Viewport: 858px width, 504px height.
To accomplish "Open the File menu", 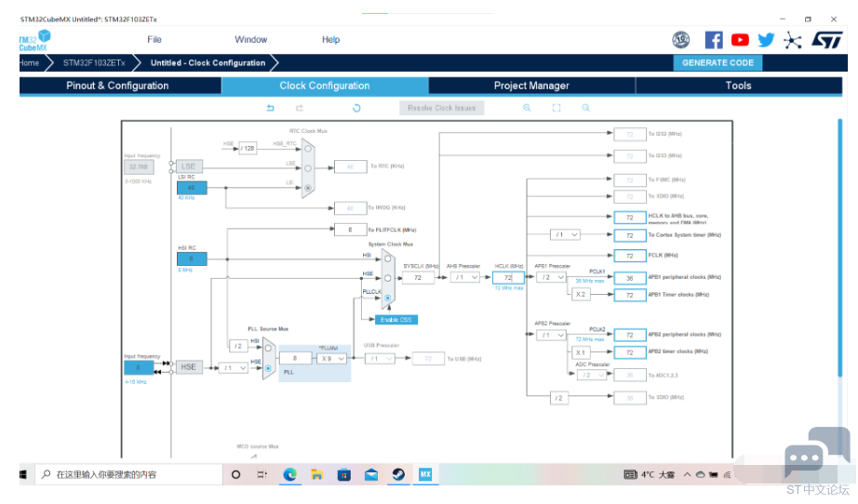I will click(x=154, y=39).
